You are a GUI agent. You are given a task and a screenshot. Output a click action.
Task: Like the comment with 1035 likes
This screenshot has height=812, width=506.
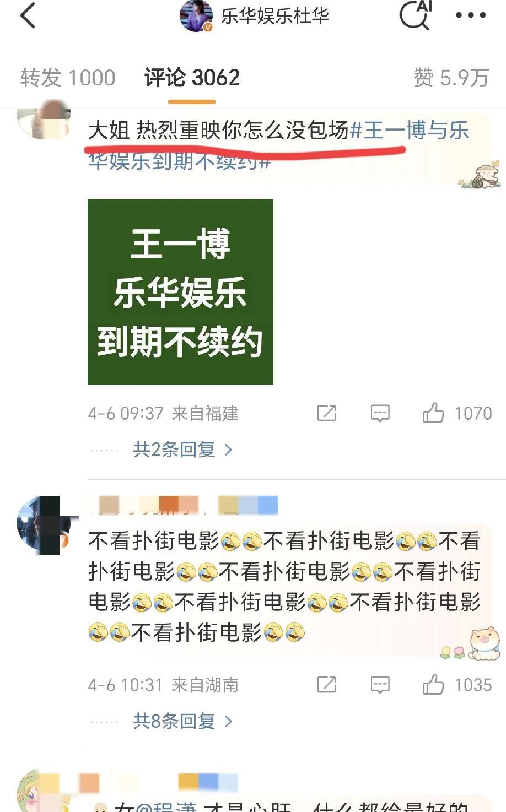457,684
